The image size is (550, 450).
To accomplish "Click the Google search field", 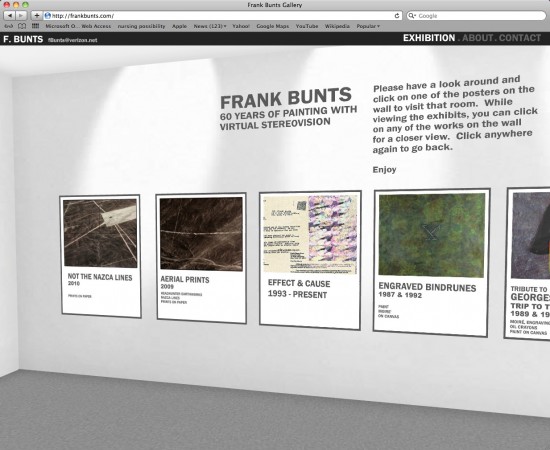I will (x=476, y=16).
